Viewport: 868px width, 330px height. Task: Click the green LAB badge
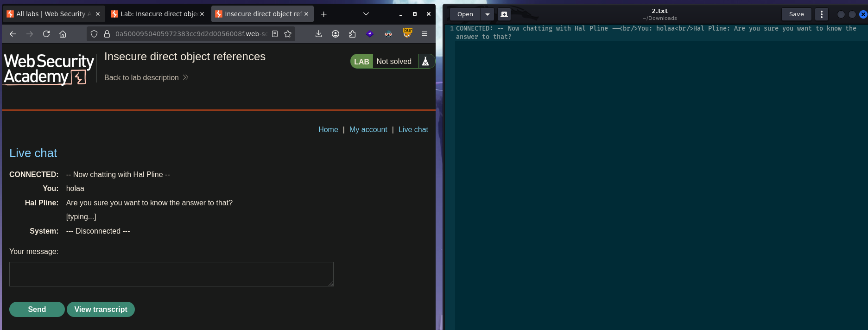(361, 62)
